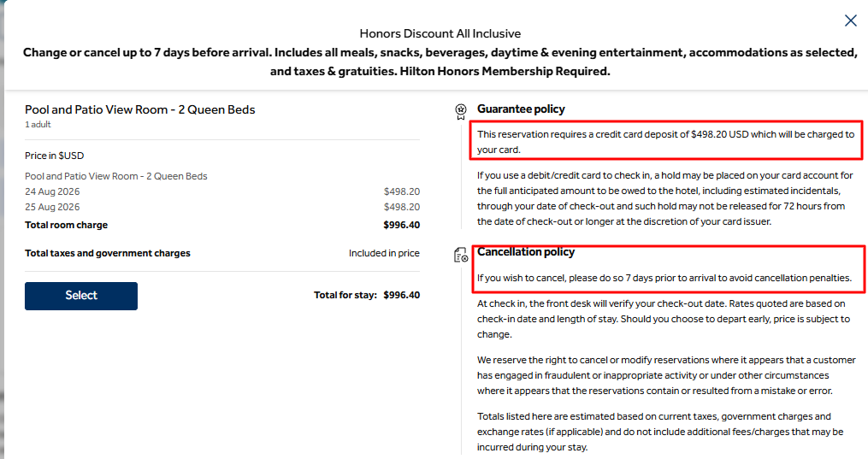Click the fraudulent activity reservation paragraph
The height and width of the screenshot is (459, 868).
[666, 375]
